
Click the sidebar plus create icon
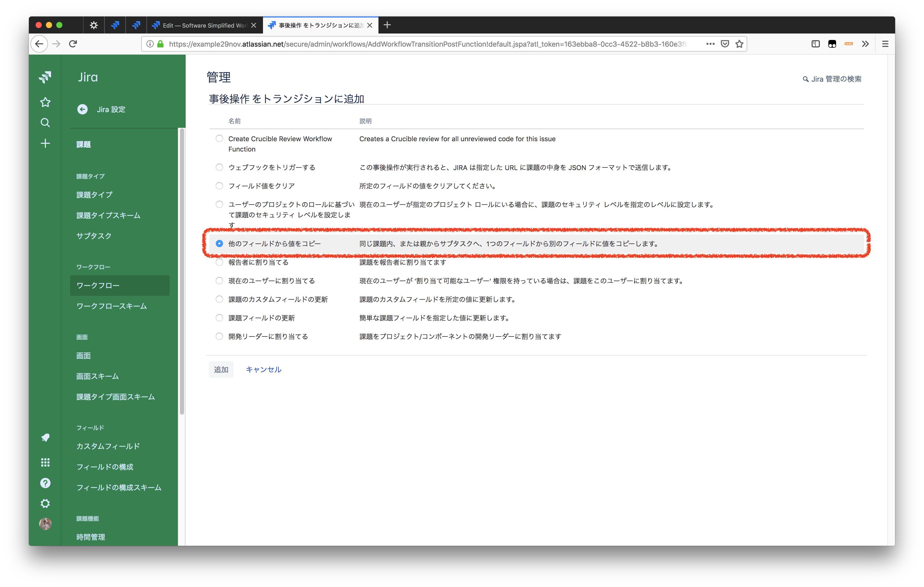(45, 143)
